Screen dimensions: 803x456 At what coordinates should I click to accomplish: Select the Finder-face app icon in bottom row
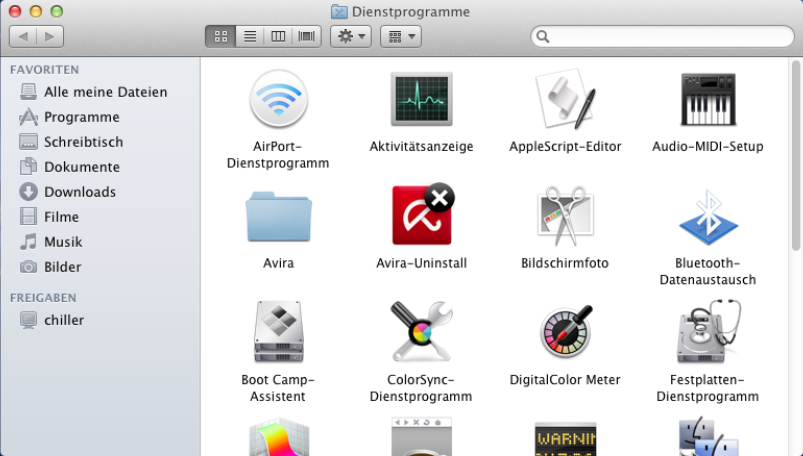[x=708, y=437]
